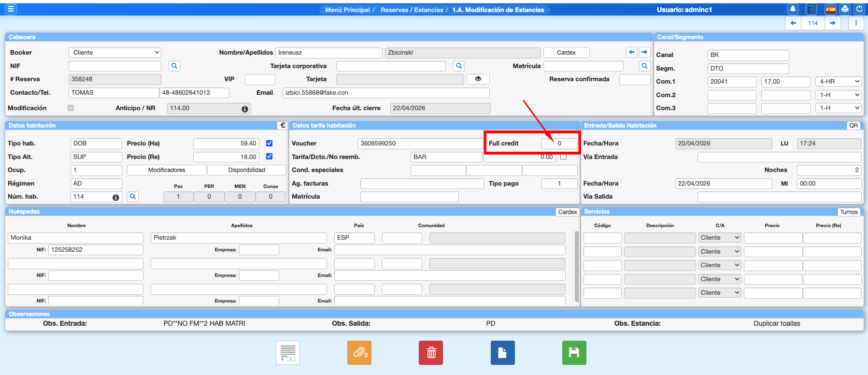
Task: Toggle the Precio (Re) checkbox
Action: tap(270, 157)
